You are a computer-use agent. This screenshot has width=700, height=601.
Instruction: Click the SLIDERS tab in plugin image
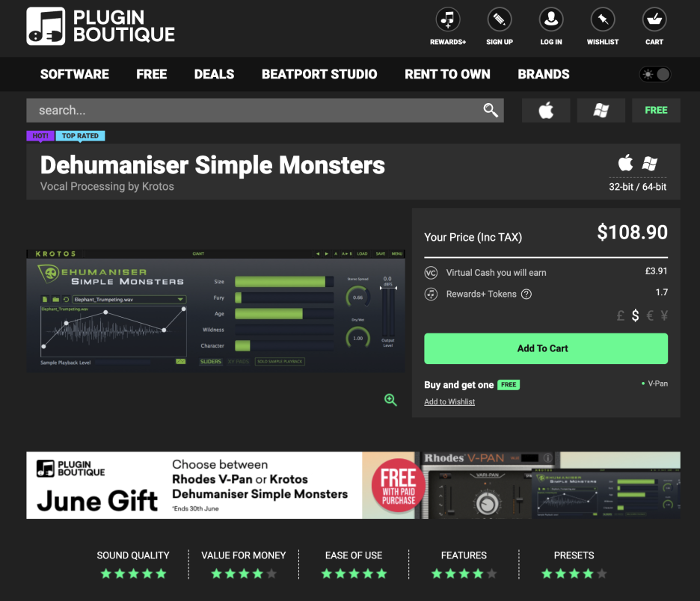coord(210,361)
